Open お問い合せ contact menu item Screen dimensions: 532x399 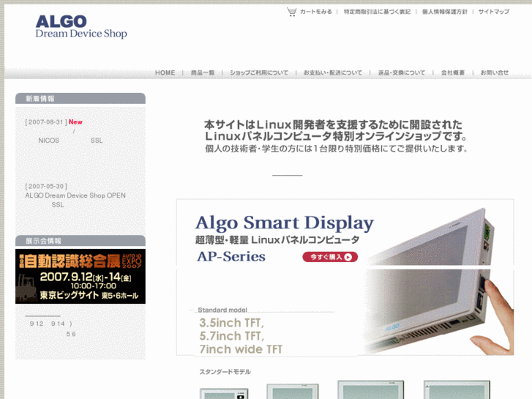pyautogui.click(x=495, y=72)
